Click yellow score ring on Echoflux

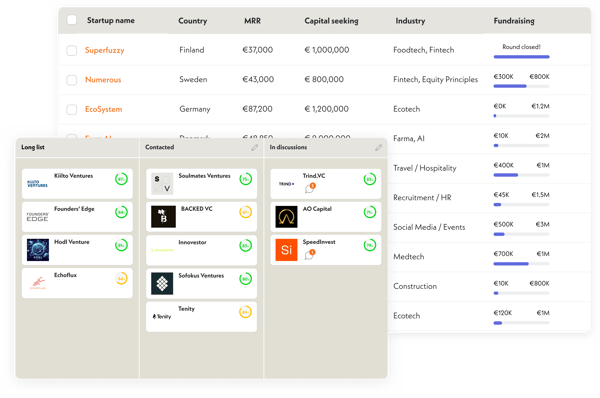tap(121, 278)
